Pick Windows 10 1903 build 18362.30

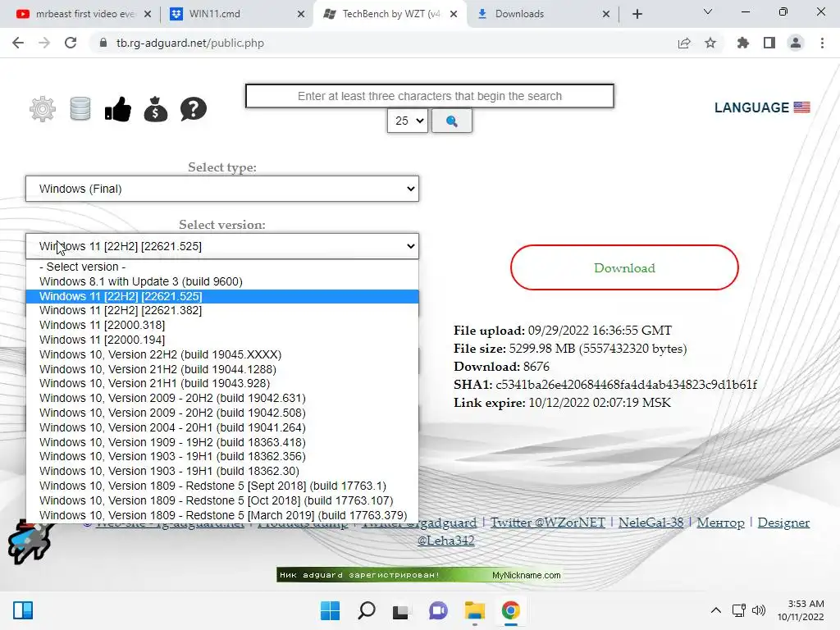[222, 471]
